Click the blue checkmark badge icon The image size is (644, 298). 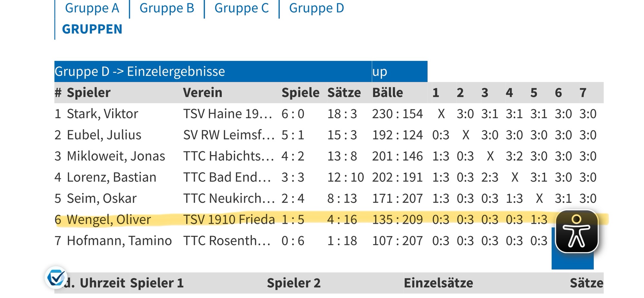click(x=56, y=277)
